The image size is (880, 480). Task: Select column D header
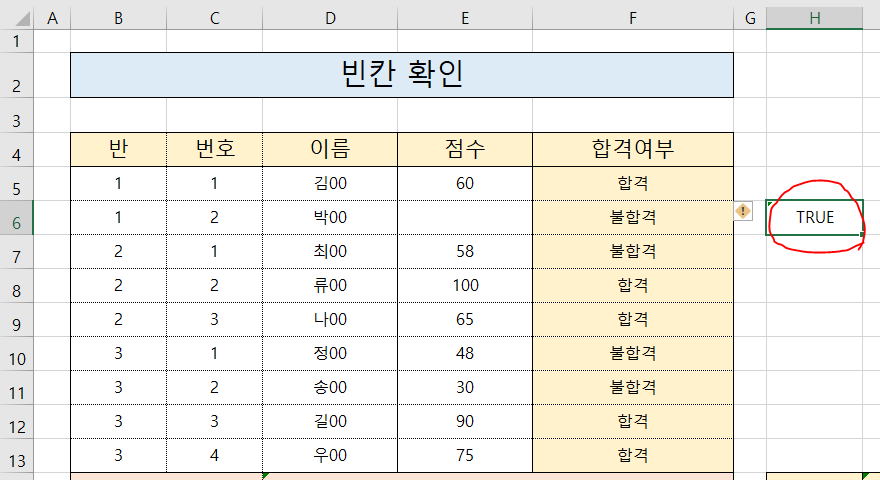330,19
